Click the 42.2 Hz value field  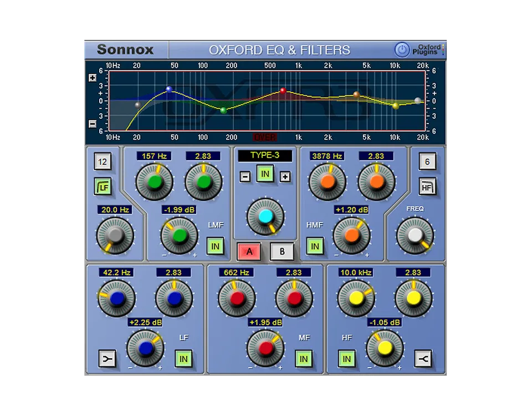117,272
